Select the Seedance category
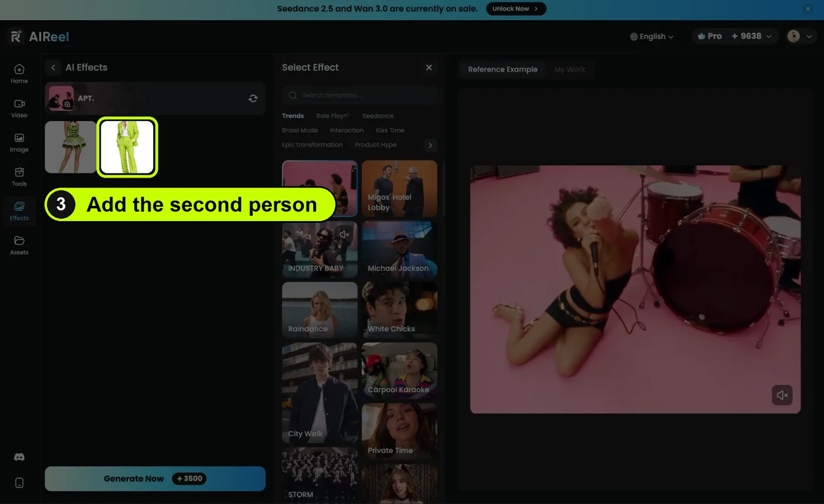Screen dimensions: 824x504 pyautogui.click(x=378, y=116)
